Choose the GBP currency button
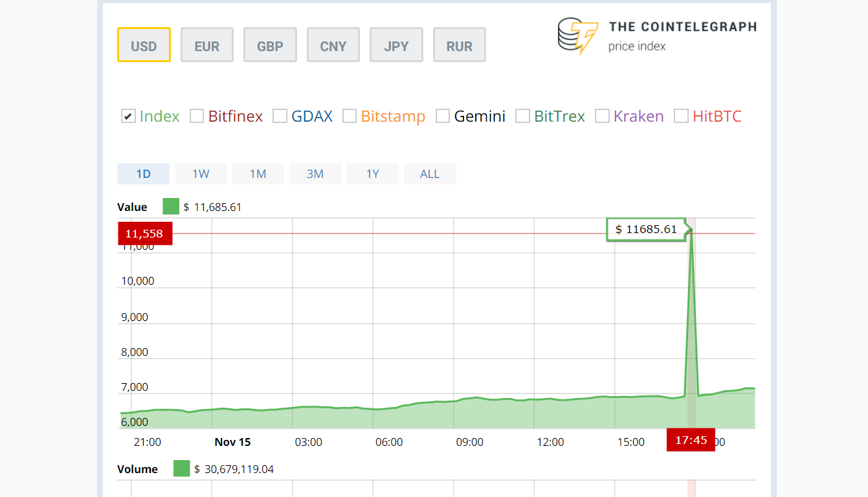The height and width of the screenshot is (497, 868). click(x=270, y=45)
